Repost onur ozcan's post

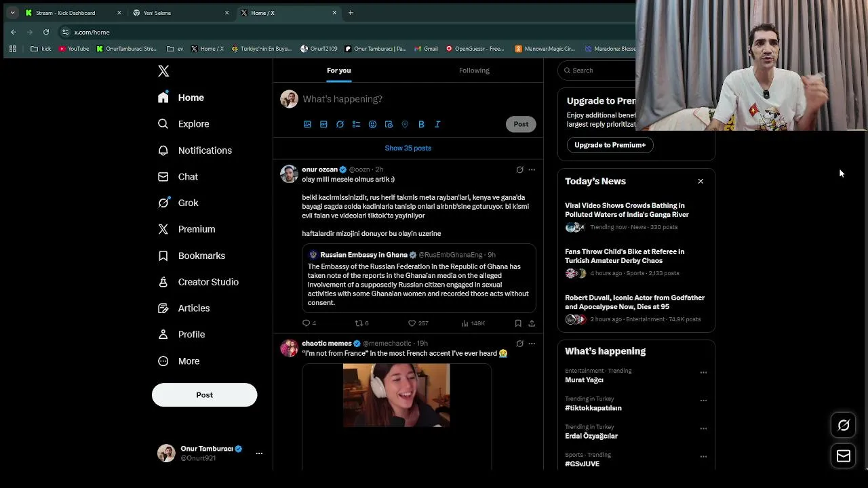point(361,323)
